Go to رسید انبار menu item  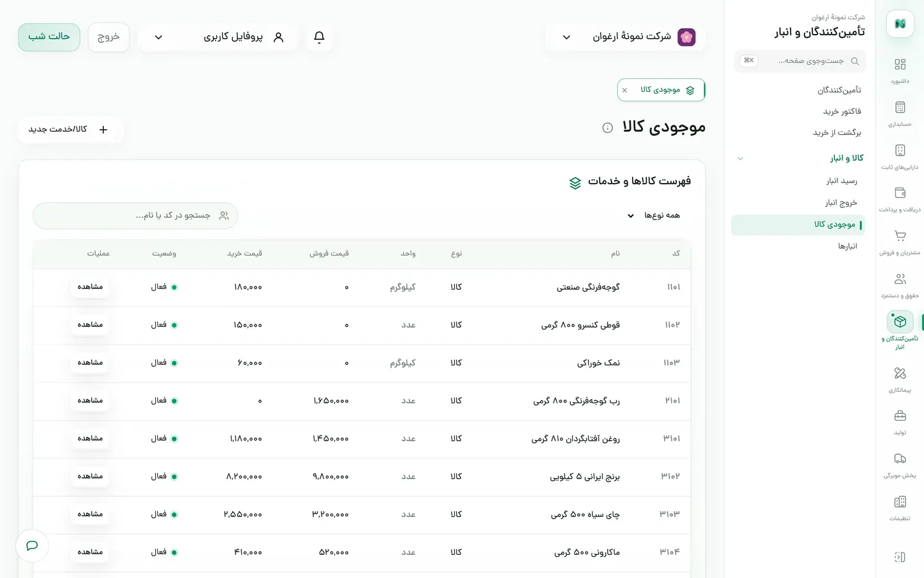click(842, 181)
